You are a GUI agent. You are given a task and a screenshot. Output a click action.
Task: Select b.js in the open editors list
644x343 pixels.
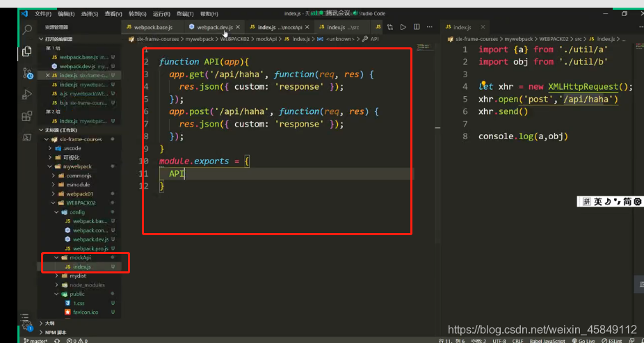[80, 103]
